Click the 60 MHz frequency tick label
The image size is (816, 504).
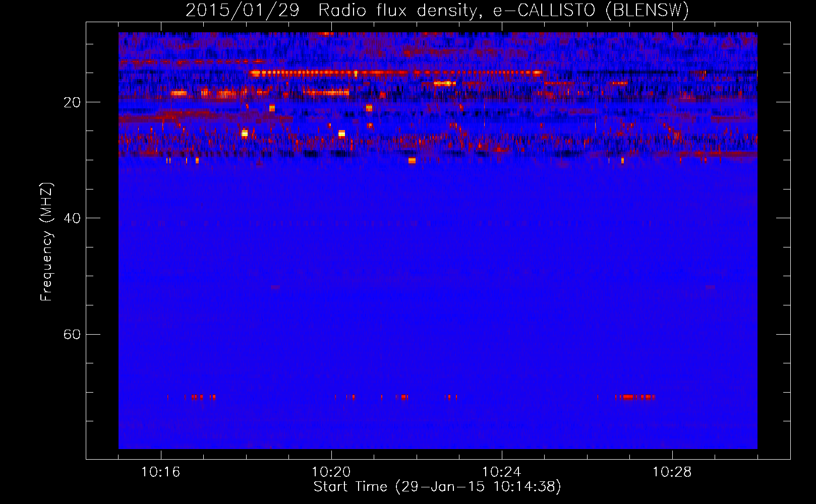coord(72,334)
